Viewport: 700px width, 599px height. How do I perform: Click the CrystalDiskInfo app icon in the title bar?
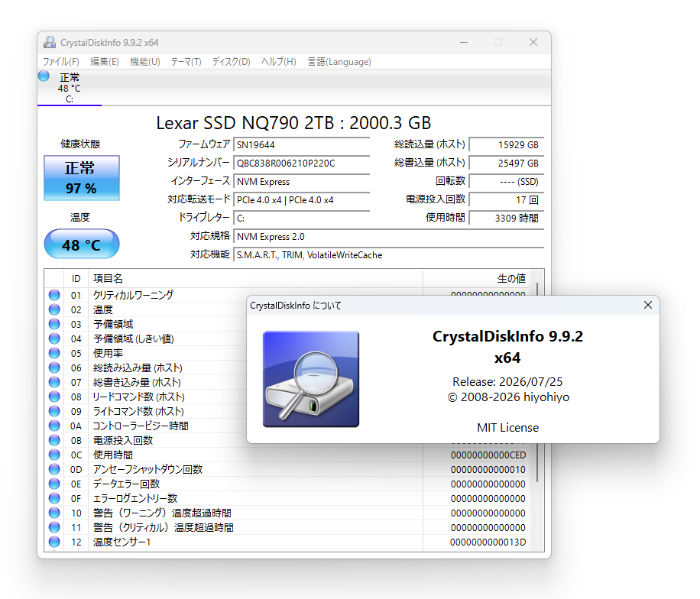point(49,42)
